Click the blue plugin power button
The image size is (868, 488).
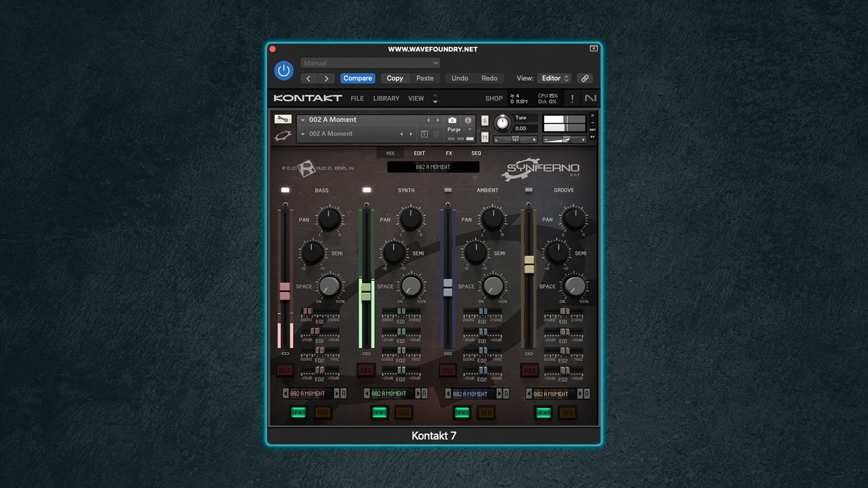pos(284,71)
